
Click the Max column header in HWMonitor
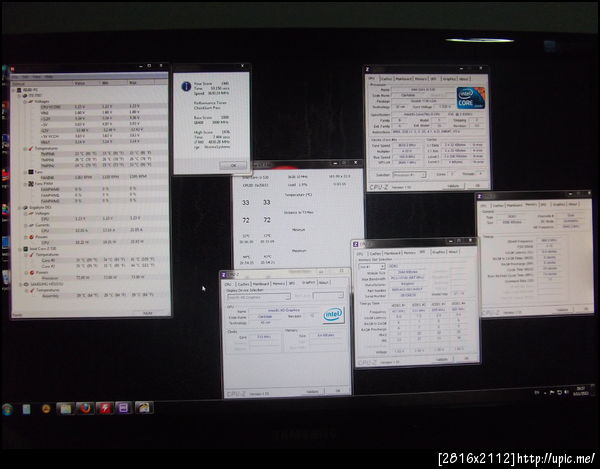[x=142, y=83]
